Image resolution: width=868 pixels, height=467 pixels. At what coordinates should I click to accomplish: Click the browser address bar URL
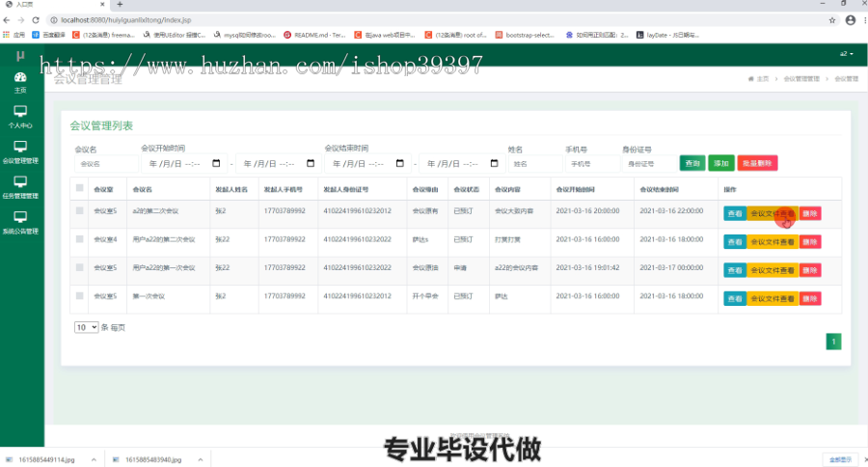(x=126, y=20)
